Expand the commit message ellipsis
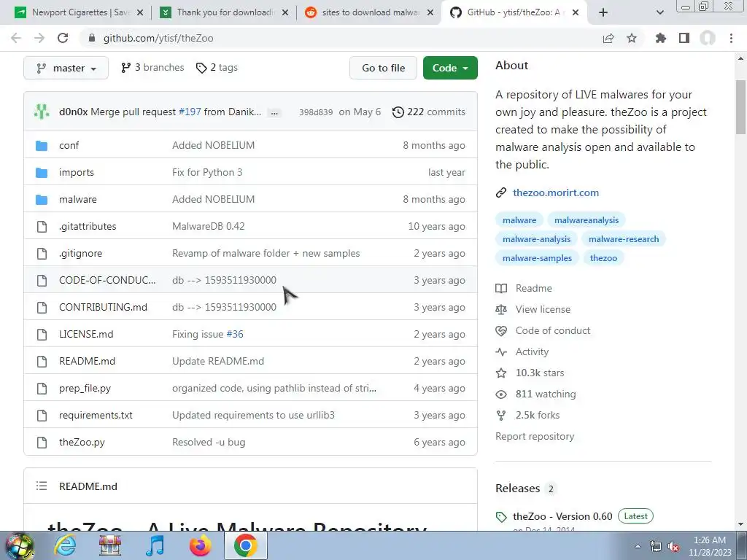The width and height of the screenshot is (747, 560). point(274,113)
